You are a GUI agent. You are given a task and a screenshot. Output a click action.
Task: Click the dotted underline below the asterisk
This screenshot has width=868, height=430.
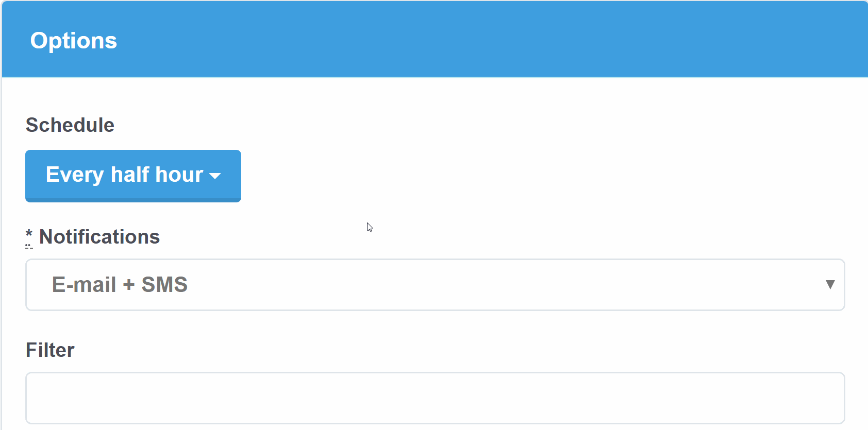[x=29, y=248]
